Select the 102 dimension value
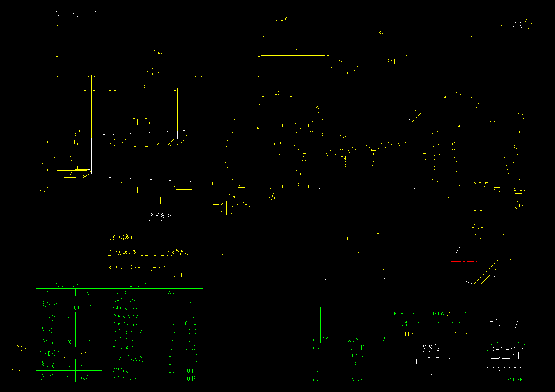This screenshot has height=392, width=555. click(293, 51)
